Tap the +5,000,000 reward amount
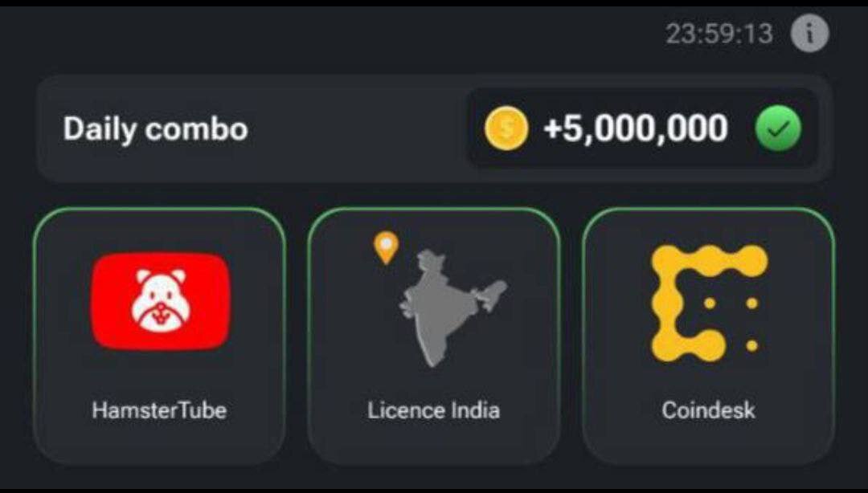 tap(636, 128)
